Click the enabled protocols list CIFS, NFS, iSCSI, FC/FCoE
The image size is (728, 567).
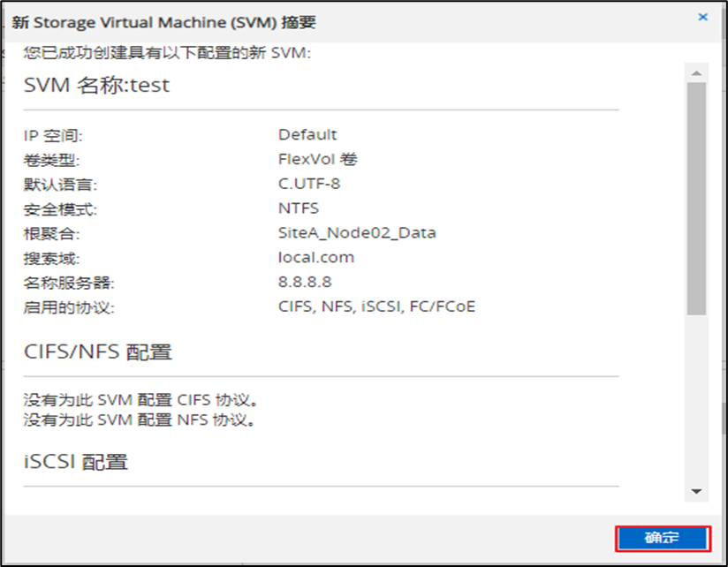pyautogui.click(x=377, y=306)
